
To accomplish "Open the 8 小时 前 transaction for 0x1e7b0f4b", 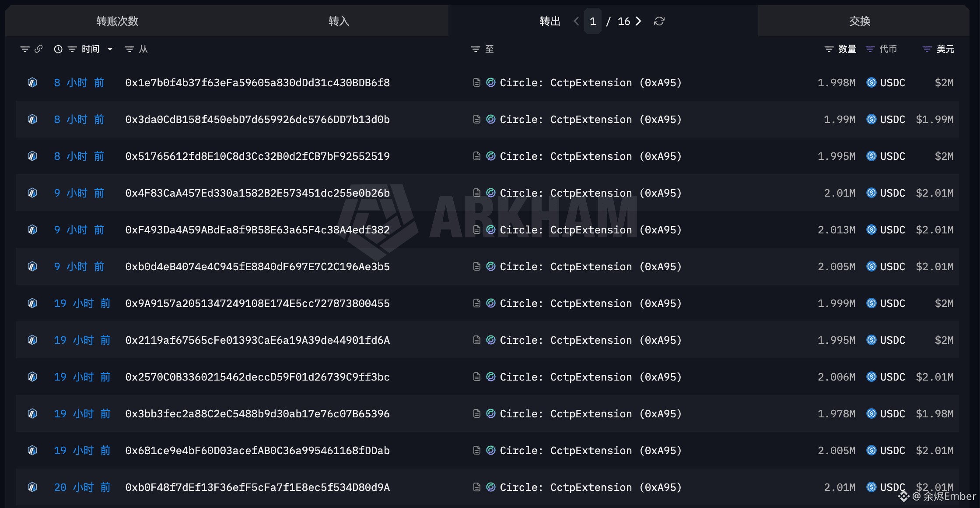I will [79, 83].
